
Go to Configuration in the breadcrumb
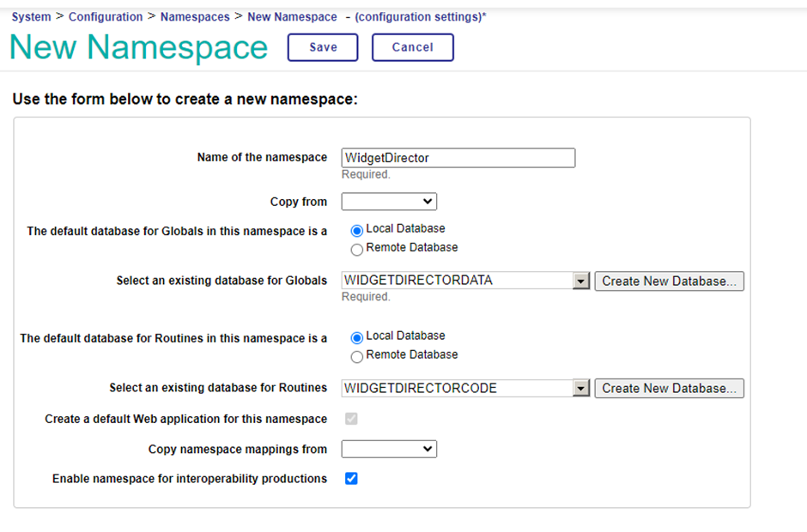106,17
